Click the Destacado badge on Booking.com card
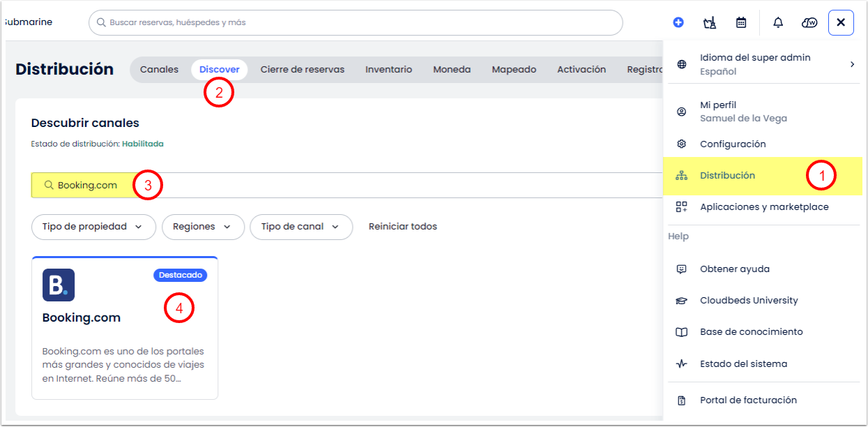Viewport: 868px width, 427px height. click(x=180, y=275)
